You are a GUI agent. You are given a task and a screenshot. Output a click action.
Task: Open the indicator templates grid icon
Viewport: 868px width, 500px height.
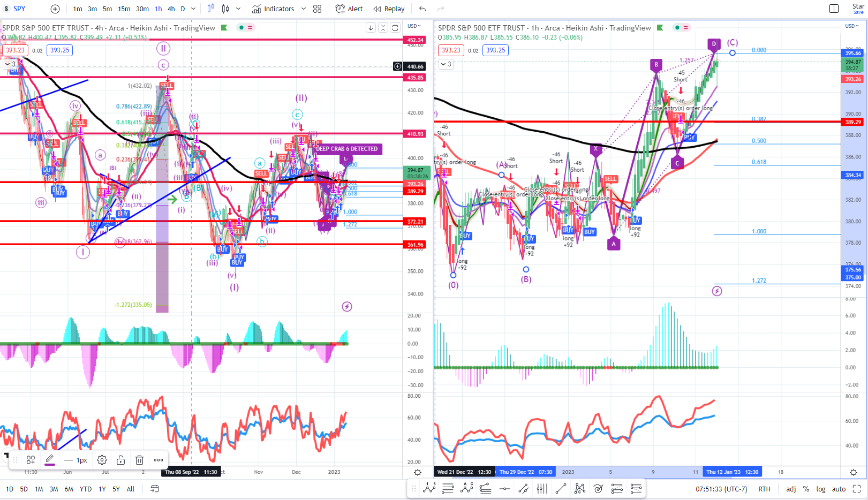tap(317, 9)
